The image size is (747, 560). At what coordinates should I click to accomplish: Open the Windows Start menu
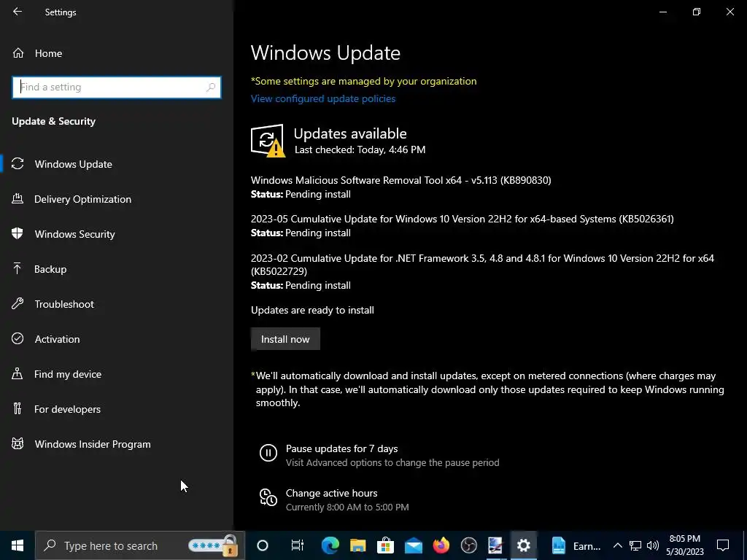point(18,545)
